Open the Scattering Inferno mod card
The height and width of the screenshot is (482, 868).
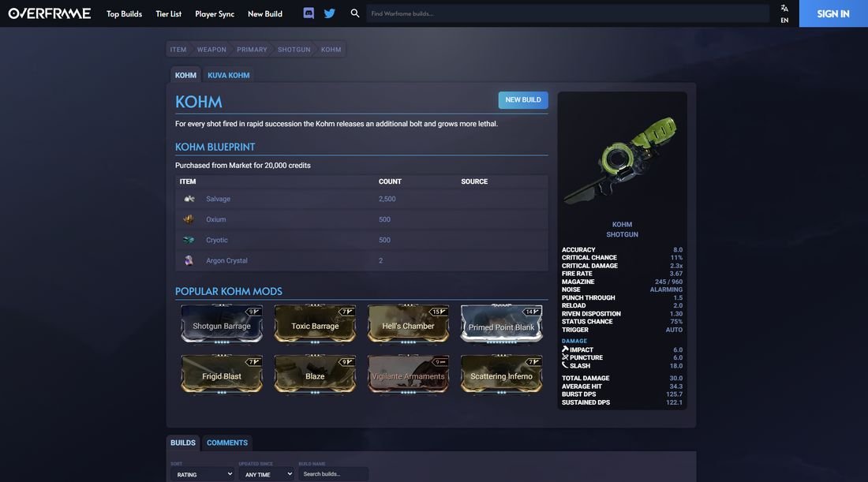coord(502,374)
